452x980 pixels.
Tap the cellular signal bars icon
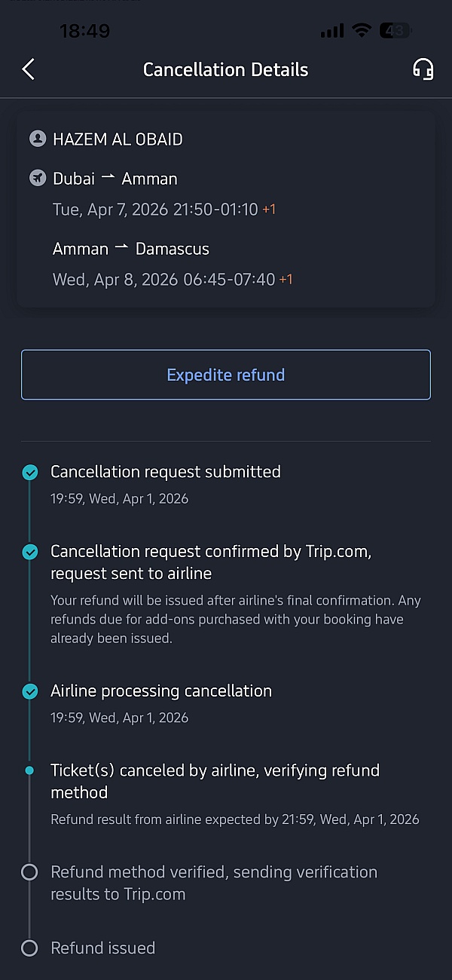331,31
